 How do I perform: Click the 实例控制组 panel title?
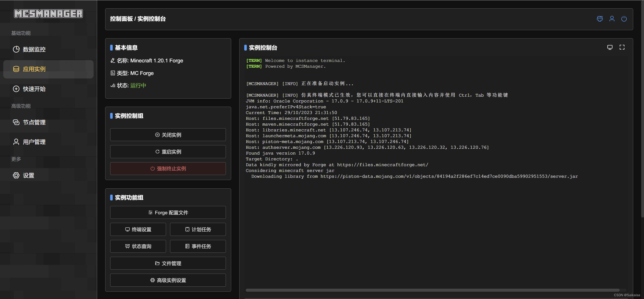pos(129,116)
